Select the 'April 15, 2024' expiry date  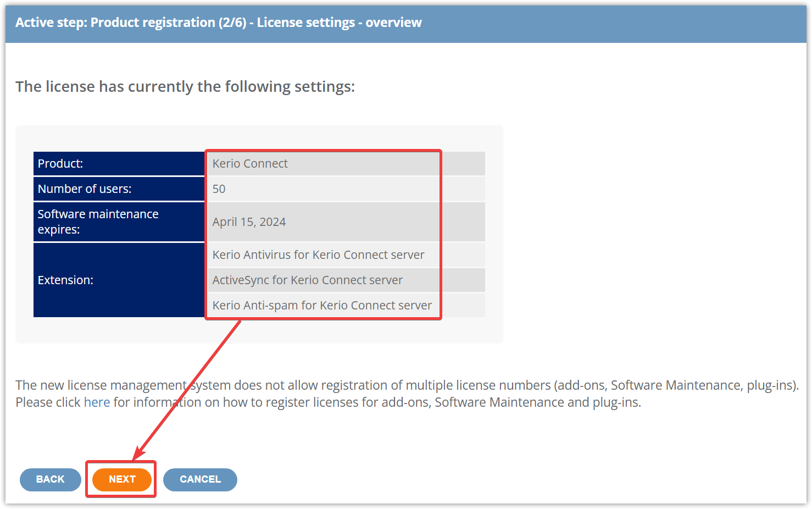(x=249, y=222)
